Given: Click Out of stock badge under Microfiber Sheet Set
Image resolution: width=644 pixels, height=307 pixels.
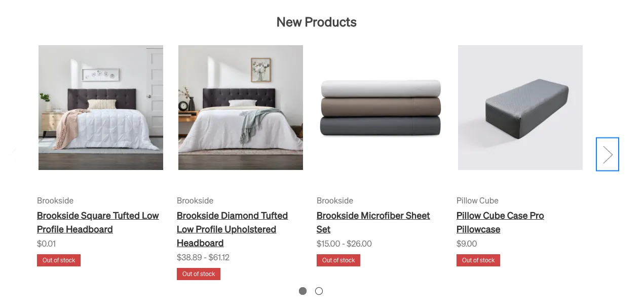Looking at the screenshot, I should pyautogui.click(x=338, y=260).
